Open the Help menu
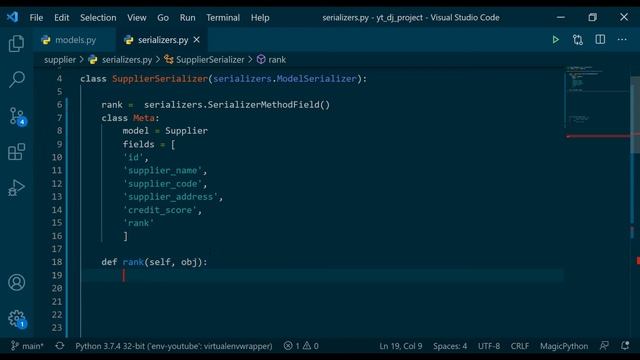 click(x=260, y=18)
